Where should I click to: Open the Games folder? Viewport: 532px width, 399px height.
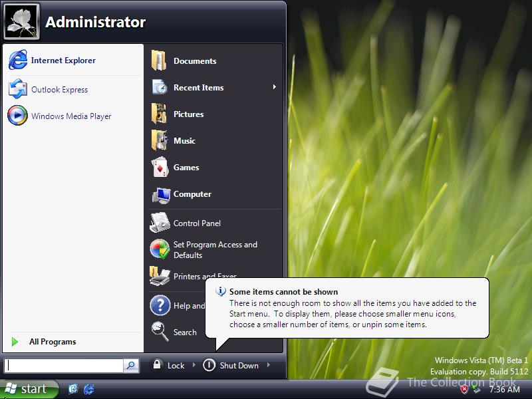[188, 168]
